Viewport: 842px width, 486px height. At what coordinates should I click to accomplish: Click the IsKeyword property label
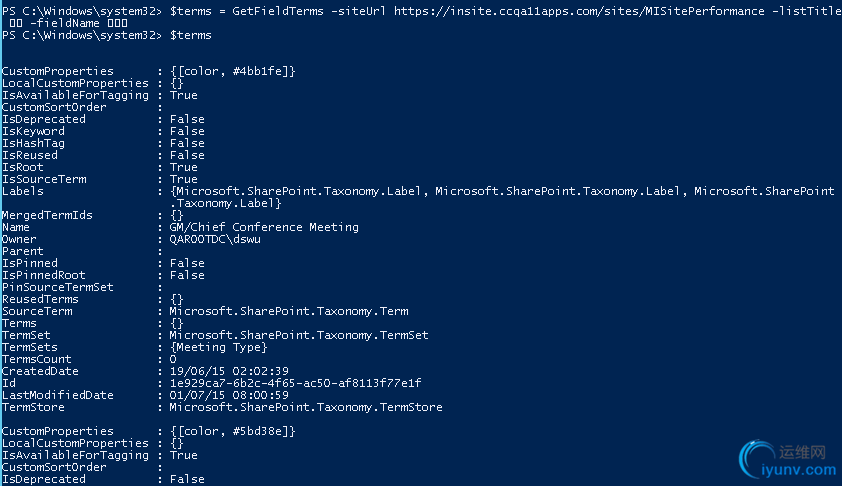[x=34, y=131]
